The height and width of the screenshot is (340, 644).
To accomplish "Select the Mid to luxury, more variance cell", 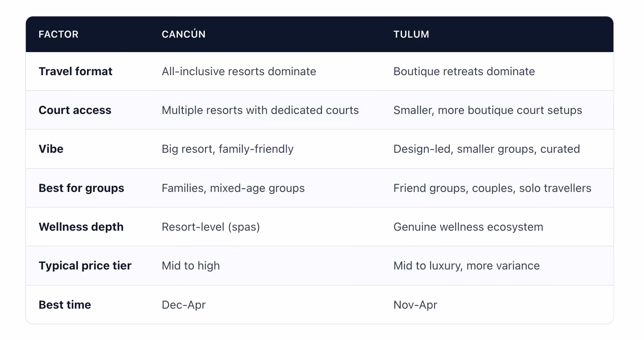I will [x=467, y=266].
